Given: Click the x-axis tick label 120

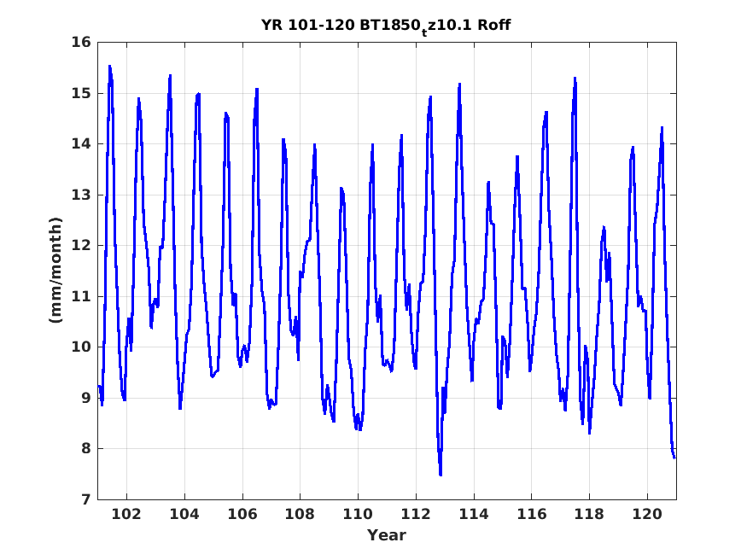Looking at the screenshot, I should (647, 514).
